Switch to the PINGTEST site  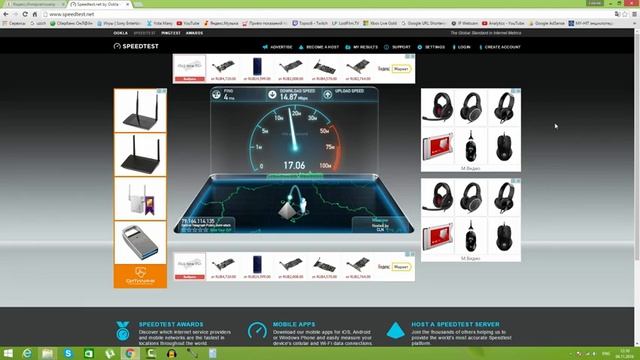click(171, 33)
